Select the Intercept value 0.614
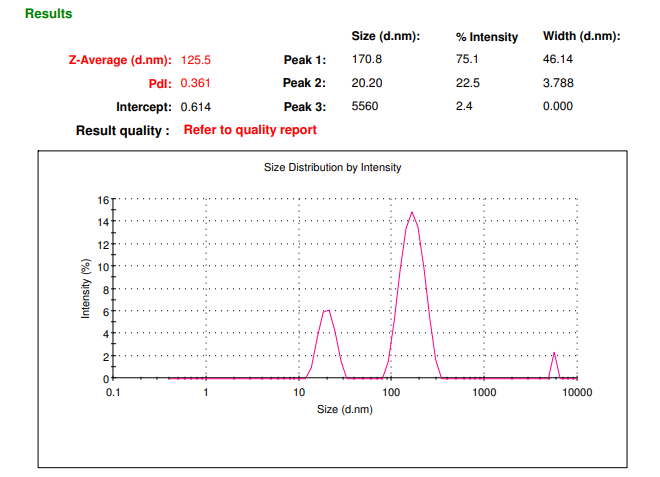Image resolution: width=660 pixels, height=477 pixels. (x=196, y=106)
